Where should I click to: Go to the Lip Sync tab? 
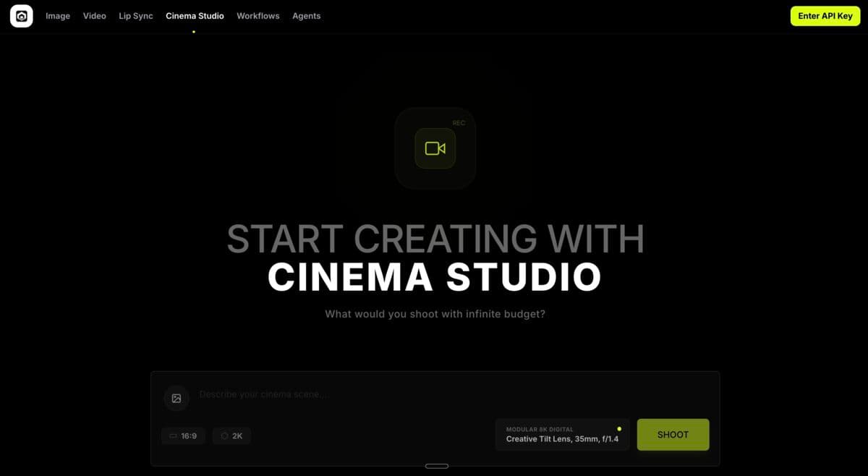(x=136, y=16)
